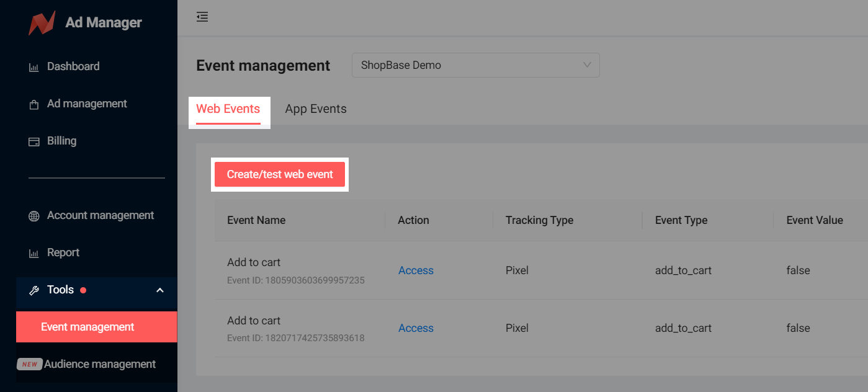The height and width of the screenshot is (392, 868).
Task: Switch to the App Events tab
Action: point(316,109)
